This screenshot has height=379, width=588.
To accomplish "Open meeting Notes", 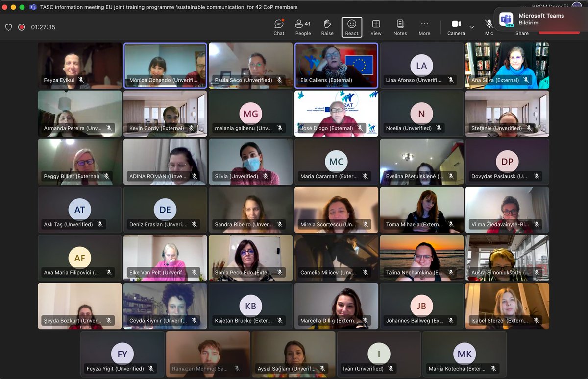I will [x=400, y=27].
